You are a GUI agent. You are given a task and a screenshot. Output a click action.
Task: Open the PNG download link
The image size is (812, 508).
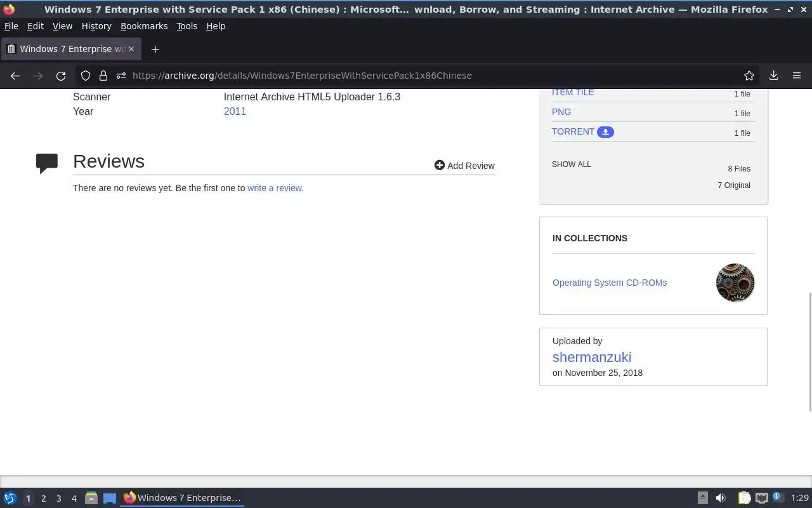[561, 112]
